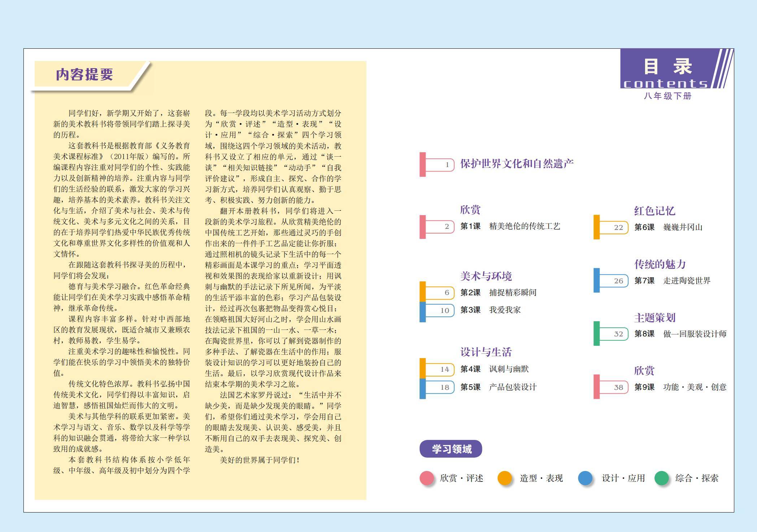Click the blue page 18 tab
Viewport: 757px width, 532px height.
coord(440,387)
